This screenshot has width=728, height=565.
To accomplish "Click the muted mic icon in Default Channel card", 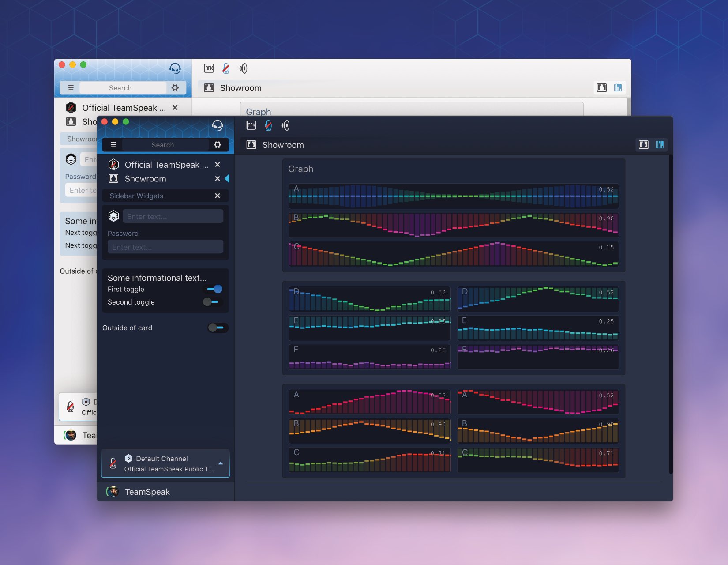I will point(113,463).
